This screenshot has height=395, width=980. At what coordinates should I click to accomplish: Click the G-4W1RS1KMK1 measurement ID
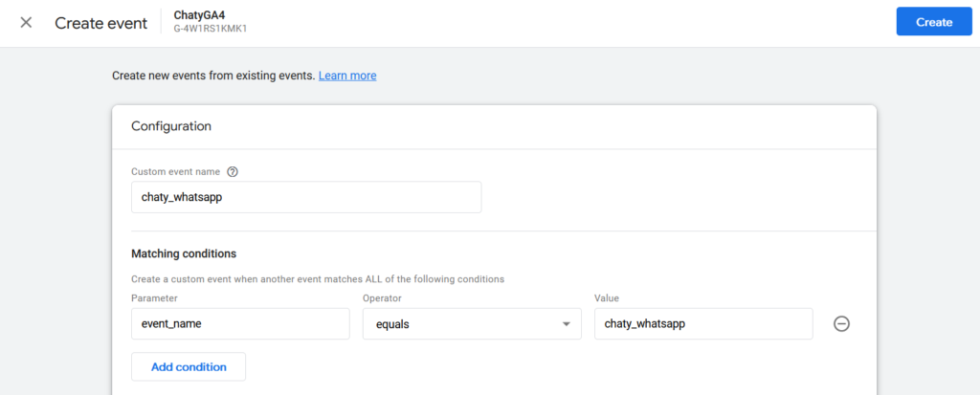pos(210,29)
